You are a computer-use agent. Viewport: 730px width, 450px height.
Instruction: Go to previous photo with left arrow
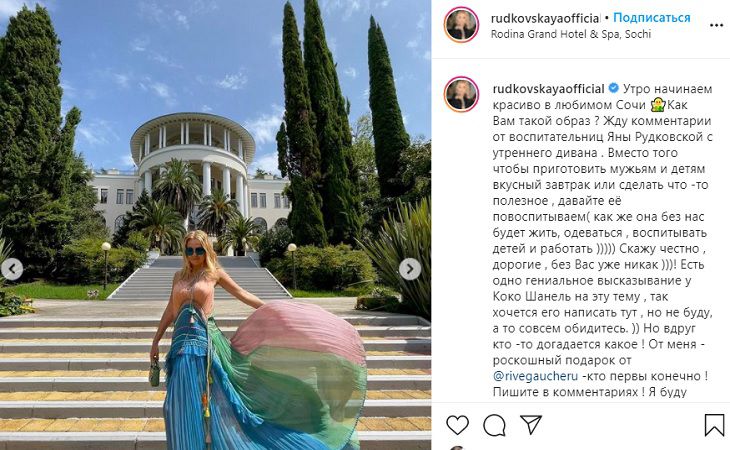(x=12, y=269)
